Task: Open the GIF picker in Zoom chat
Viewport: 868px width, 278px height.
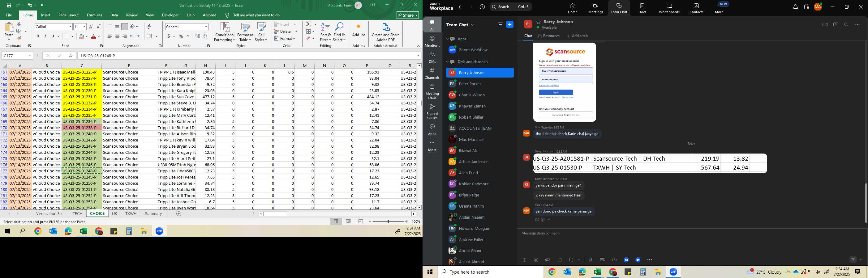Action: [548, 260]
